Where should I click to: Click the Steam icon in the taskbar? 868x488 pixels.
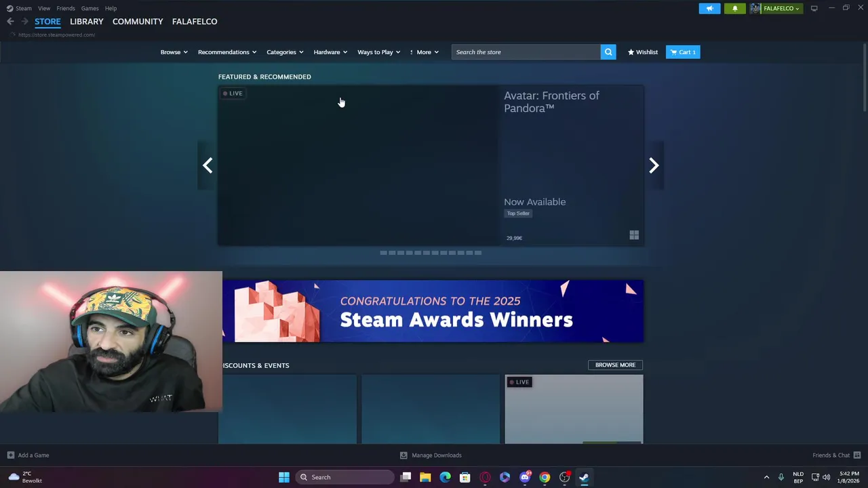point(584,477)
